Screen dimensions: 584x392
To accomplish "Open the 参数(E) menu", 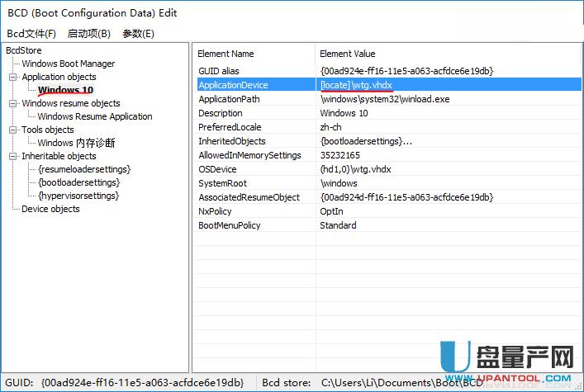I will (138, 33).
